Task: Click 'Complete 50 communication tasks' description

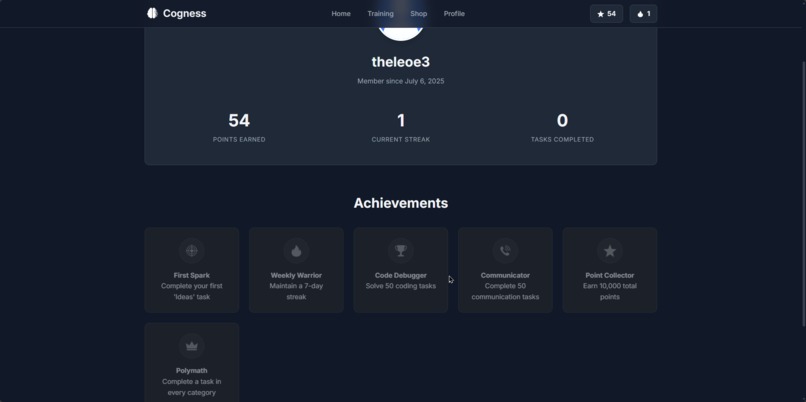Action: (505, 291)
